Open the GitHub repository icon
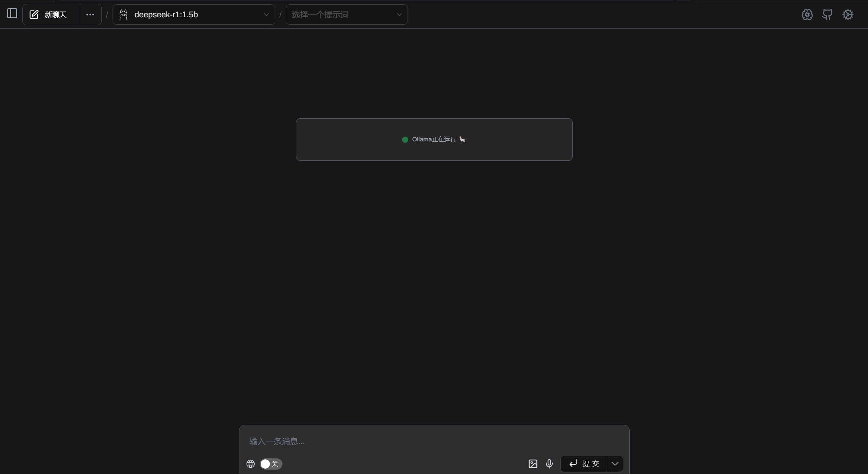Viewport: 868px width, 474px height. click(x=827, y=15)
